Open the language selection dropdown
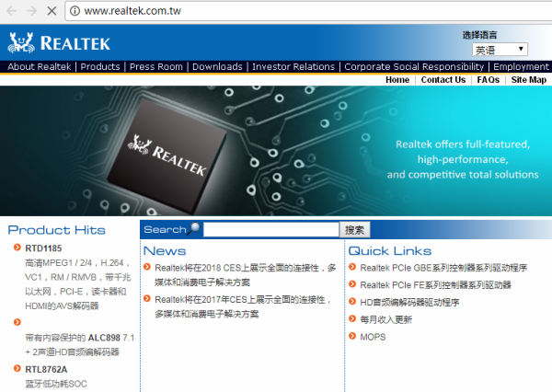 click(x=500, y=50)
